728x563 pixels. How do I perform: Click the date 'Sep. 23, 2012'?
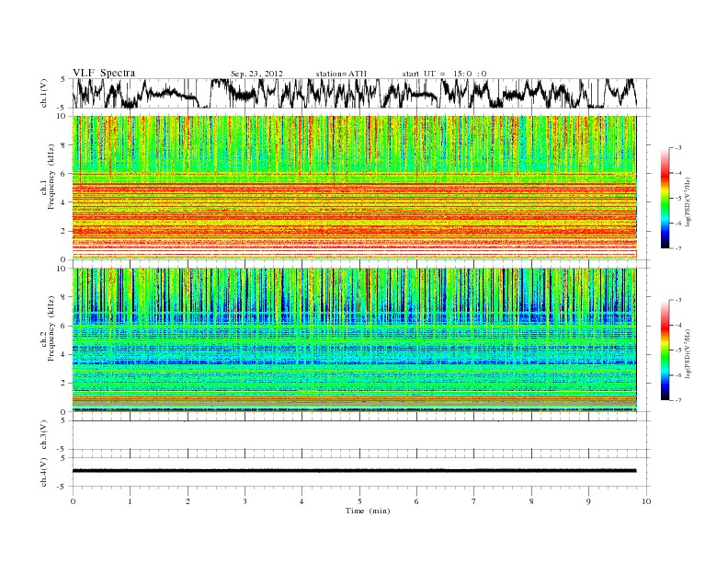pos(256,74)
